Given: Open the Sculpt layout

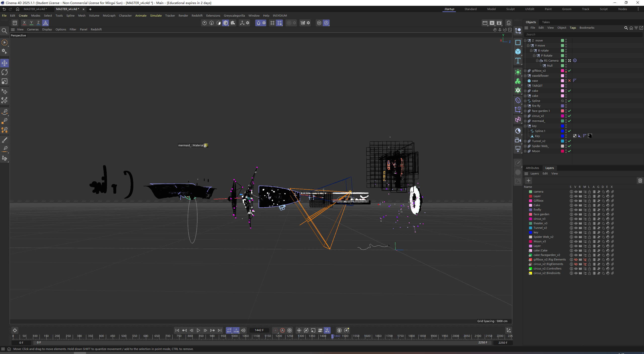Looking at the screenshot, I should pos(510,9).
